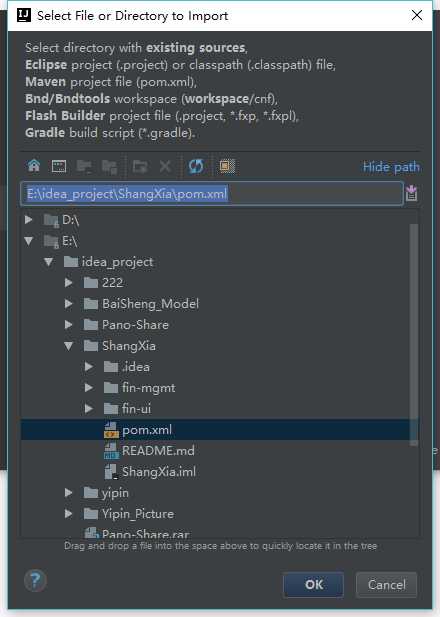Select the pom.xml file icon
Screen dimensions: 440x617
(x=111, y=430)
